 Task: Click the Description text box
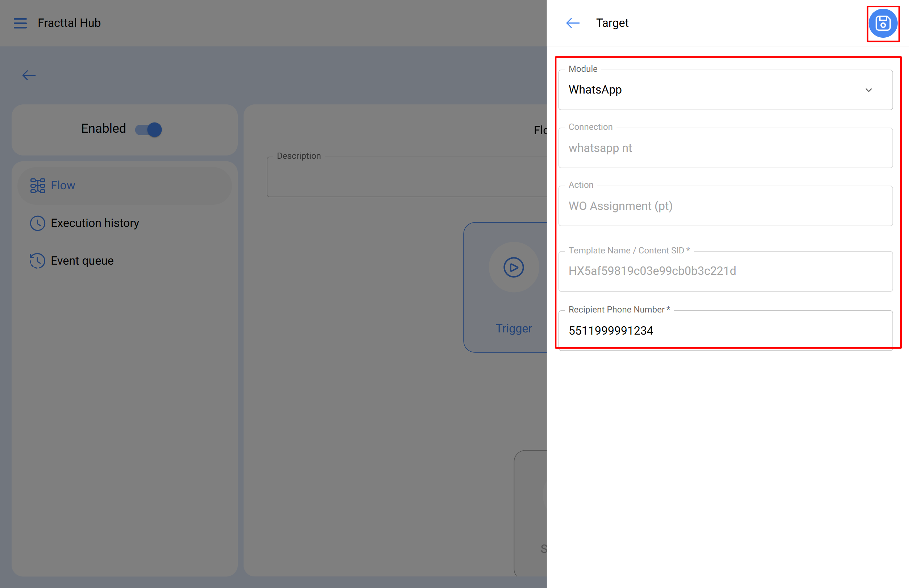pos(407,178)
